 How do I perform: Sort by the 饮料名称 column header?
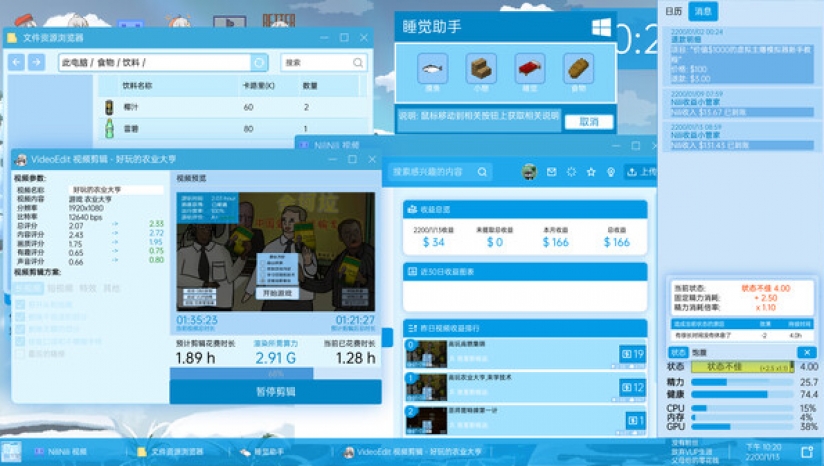[137, 86]
